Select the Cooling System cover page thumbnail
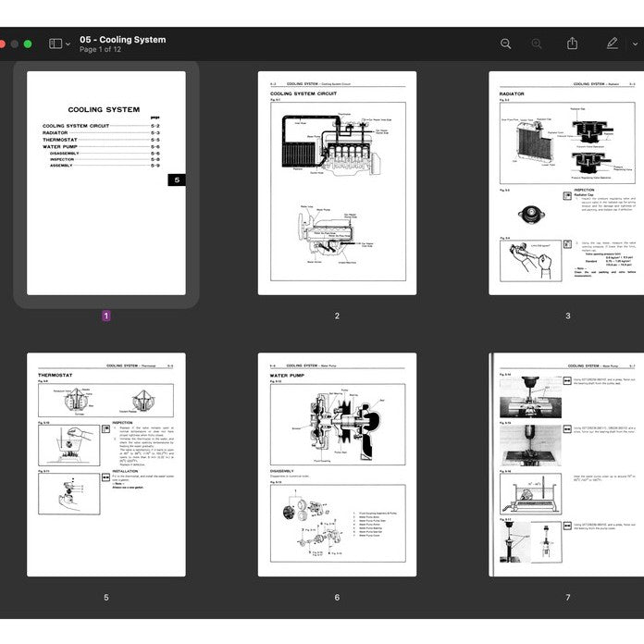This screenshot has height=644, width=644. tap(105, 183)
